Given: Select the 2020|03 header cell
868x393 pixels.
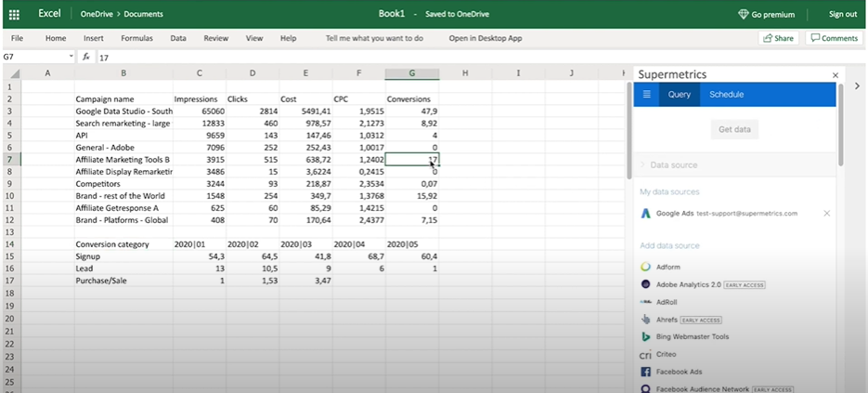Looking at the screenshot, I should (305, 244).
